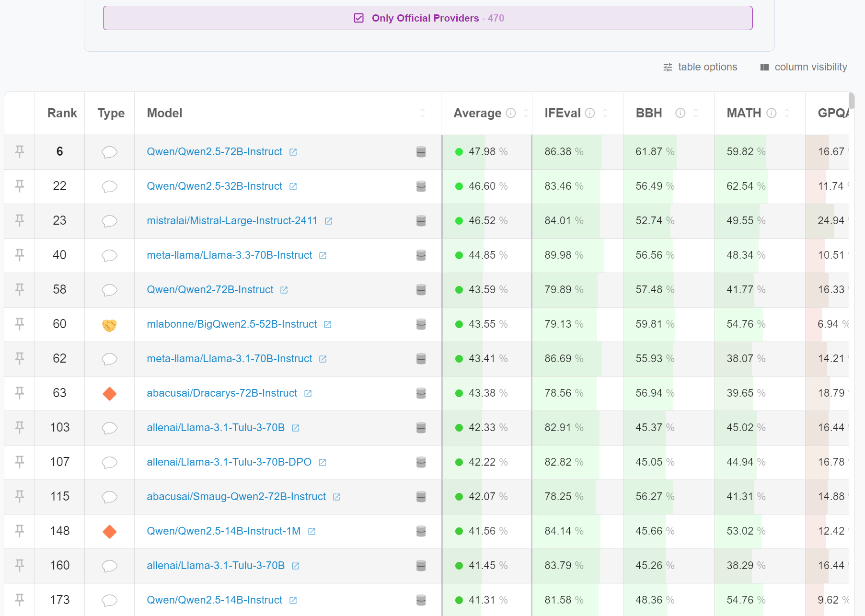
Task: Click the orange diamond icon for Dracarys-72B-Instruct
Action: pyautogui.click(x=109, y=394)
